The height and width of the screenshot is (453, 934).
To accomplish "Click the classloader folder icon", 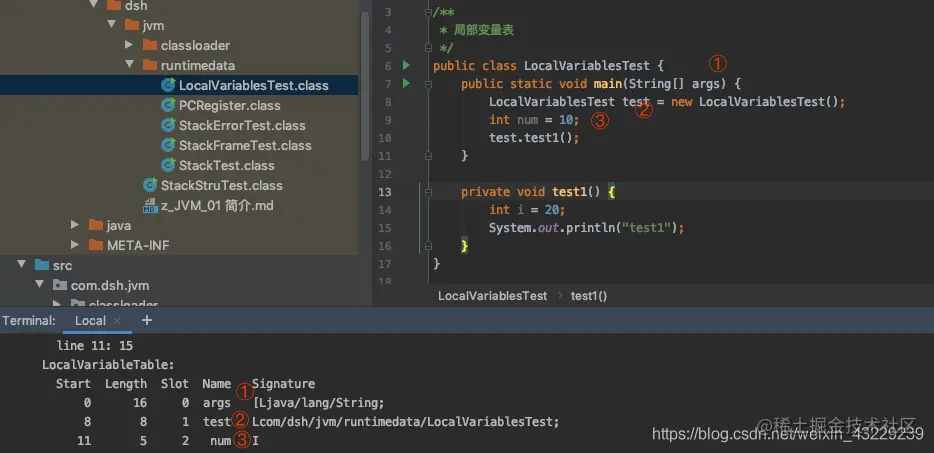I will pos(150,45).
